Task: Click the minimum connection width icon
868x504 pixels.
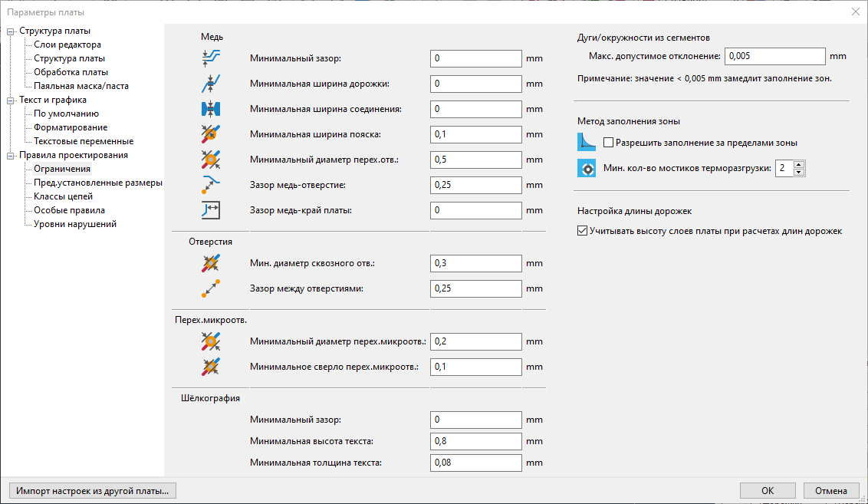Action: (210, 109)
